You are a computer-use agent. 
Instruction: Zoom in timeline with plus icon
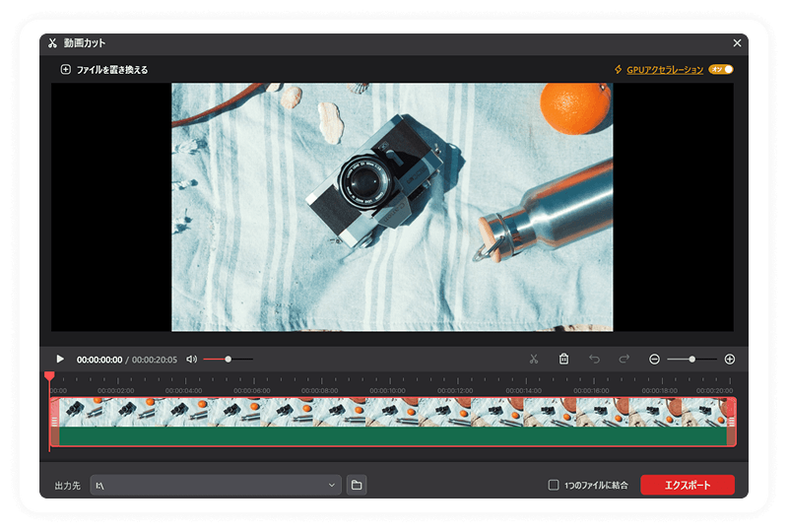pos(730,359)
